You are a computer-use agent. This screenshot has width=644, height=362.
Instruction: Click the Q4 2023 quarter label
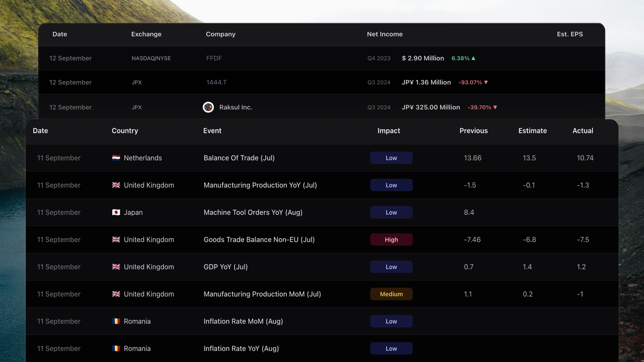click(379, 58)
